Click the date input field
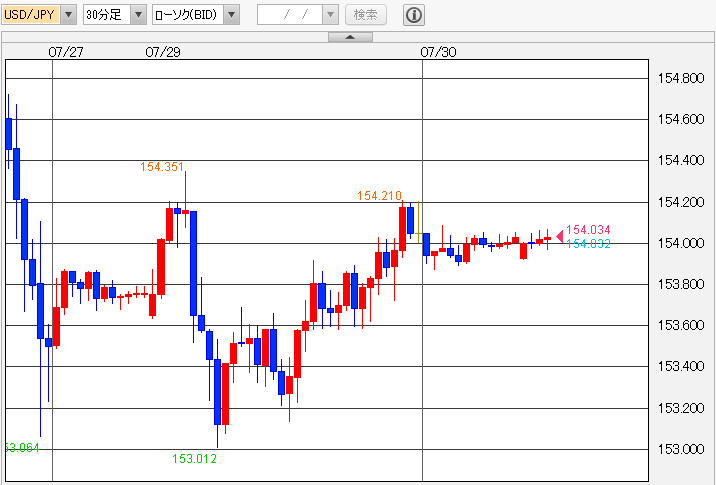Screen dimensions: 716x485 pos(290,15)
